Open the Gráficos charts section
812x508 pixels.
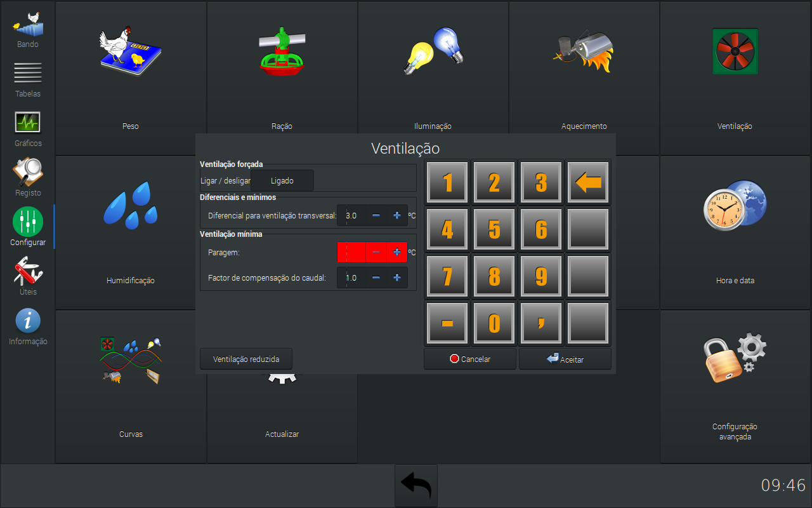(x=28, y=129)
